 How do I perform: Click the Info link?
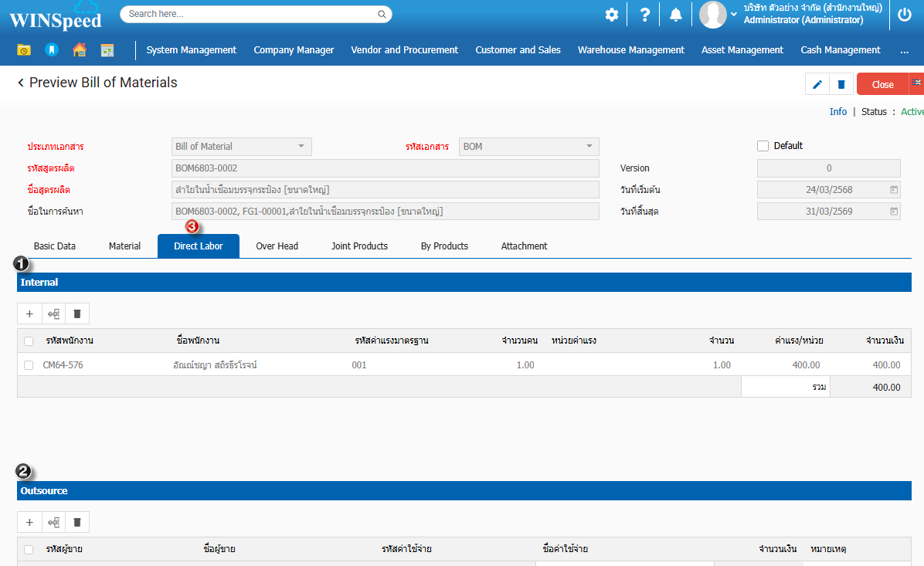tap(837, 112)
